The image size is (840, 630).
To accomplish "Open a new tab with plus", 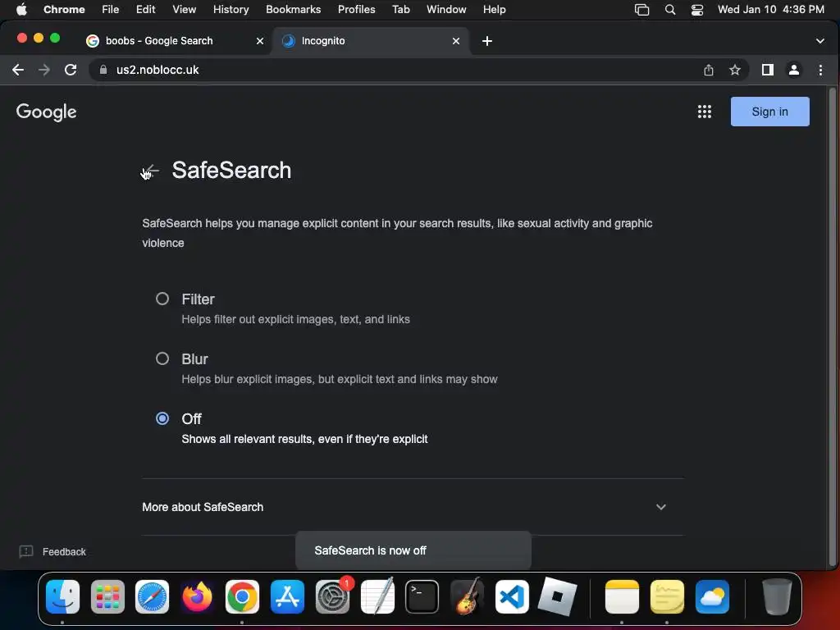I will coord(487,41).
